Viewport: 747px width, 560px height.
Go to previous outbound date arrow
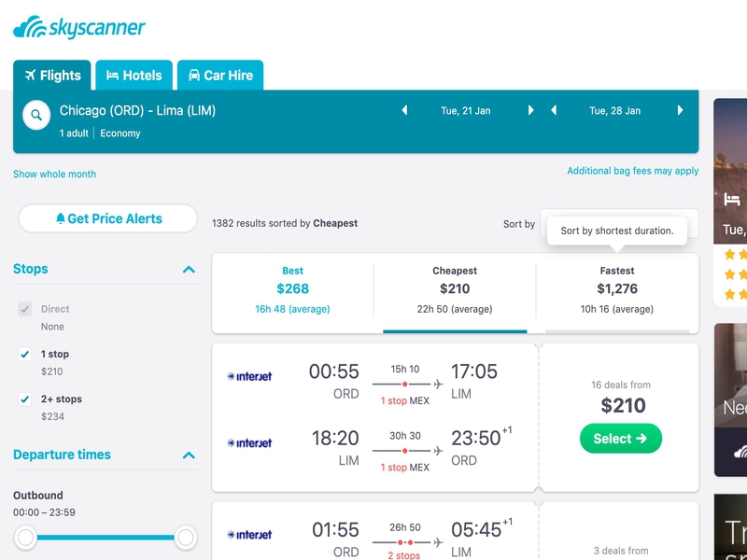point(404,110)
